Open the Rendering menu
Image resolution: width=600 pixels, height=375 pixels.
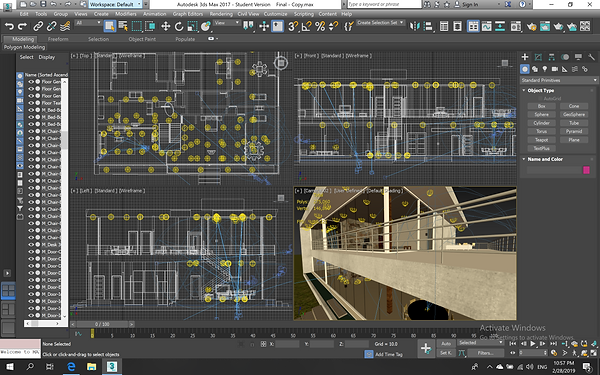[x=221, y=14]
